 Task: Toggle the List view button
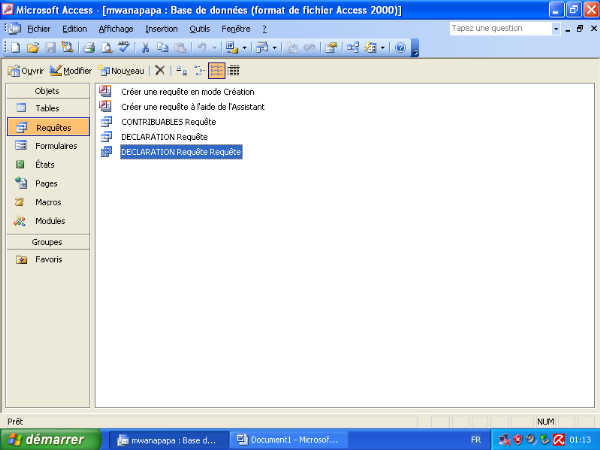(x=217, y=70)
